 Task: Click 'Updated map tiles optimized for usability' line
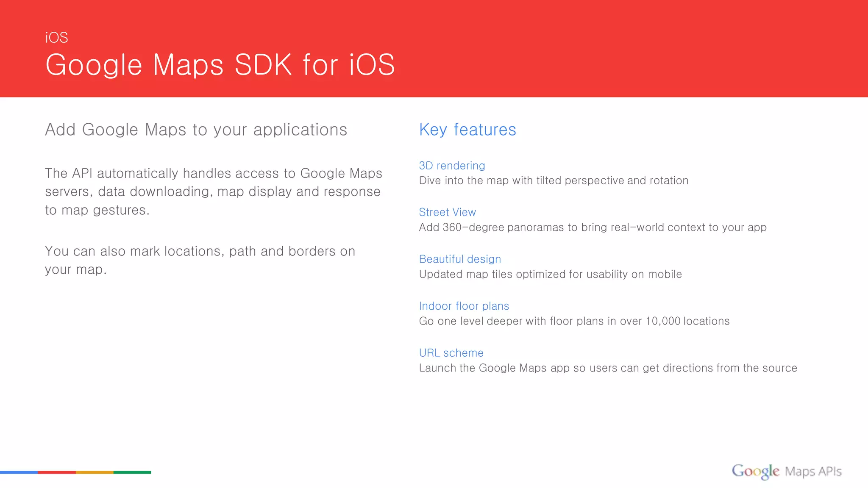click(550, 274)
